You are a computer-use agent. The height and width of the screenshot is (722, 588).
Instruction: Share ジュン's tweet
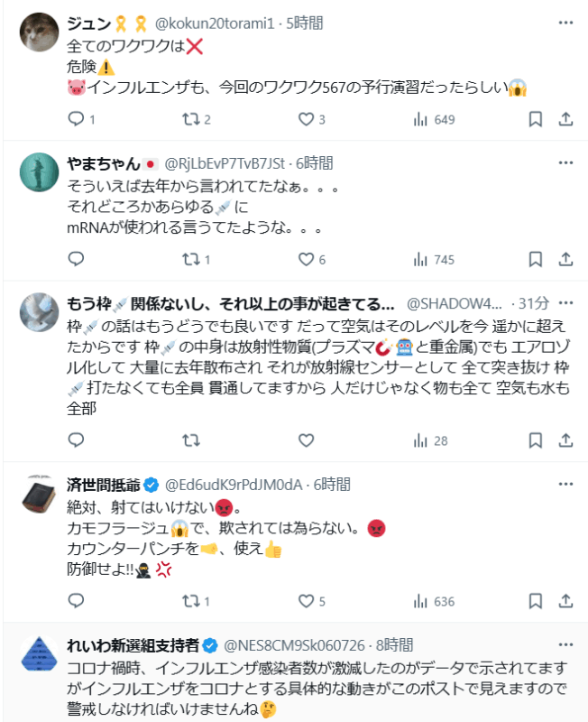tap(565, 119)
